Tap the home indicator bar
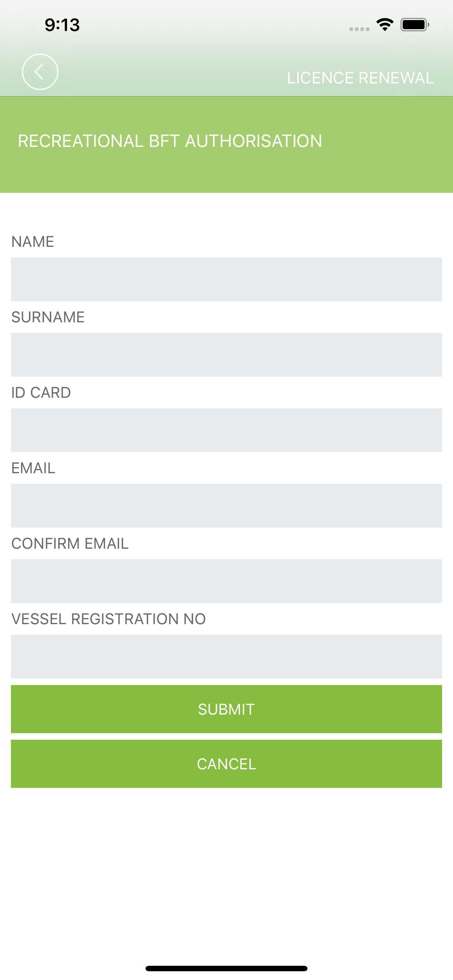The height and width of the screenshot is (980, 453). click(x=226, y=968)
